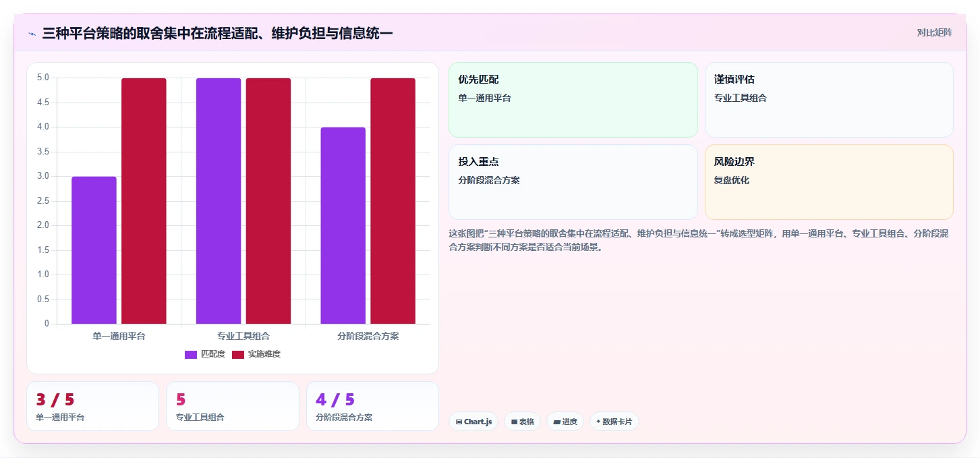
Task: Click the Chart.js tag
Action: point(474,422)
